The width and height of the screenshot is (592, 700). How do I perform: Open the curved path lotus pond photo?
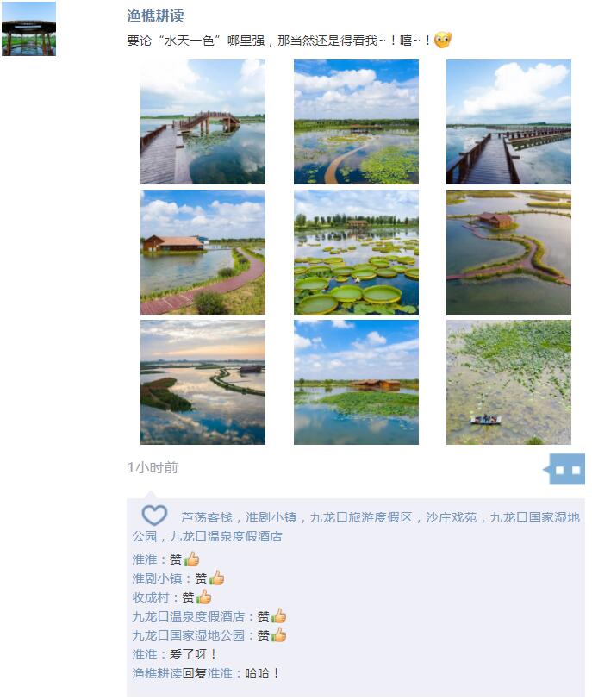click(x=356, y=122)
